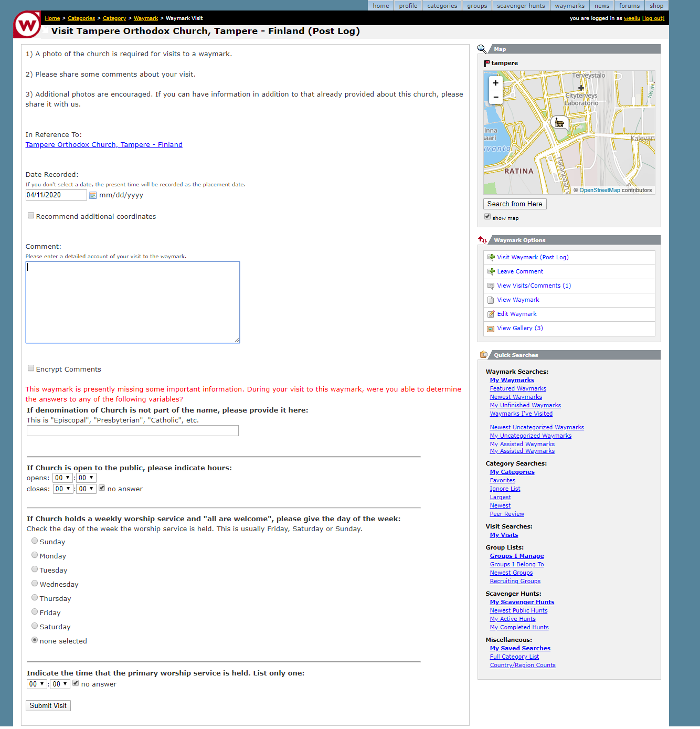
Task: Enable Recommend additional coordinates checkbox
Action: [31, 216]
